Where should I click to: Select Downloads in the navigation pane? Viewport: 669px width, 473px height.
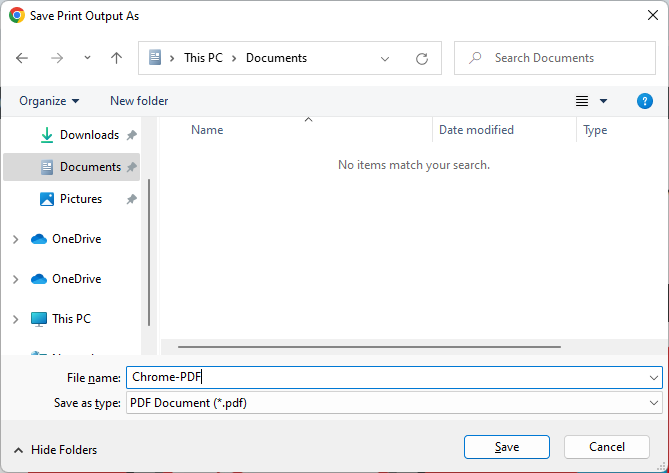point(88,135)
